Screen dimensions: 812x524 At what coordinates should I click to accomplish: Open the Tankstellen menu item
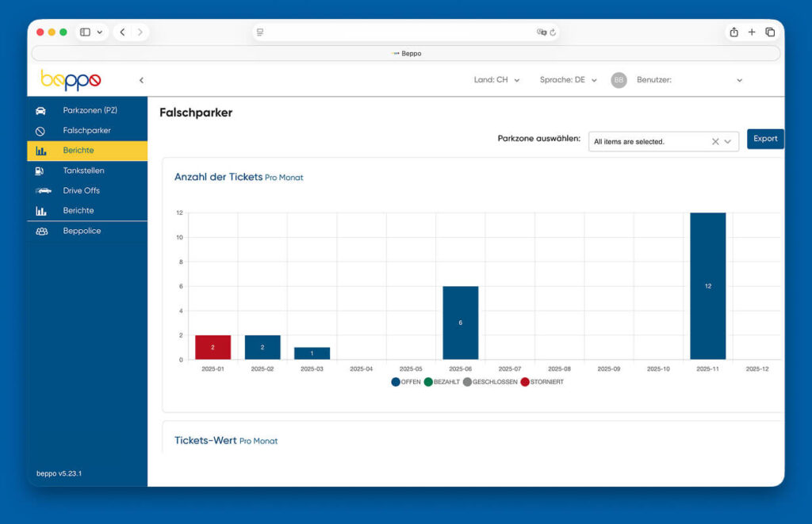pyautogui.click(x=83, y=170)
